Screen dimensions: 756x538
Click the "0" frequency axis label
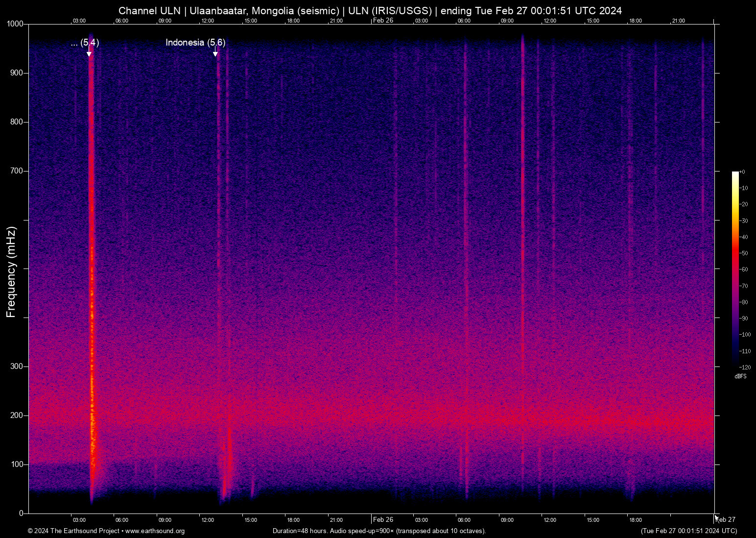(21, 514)
